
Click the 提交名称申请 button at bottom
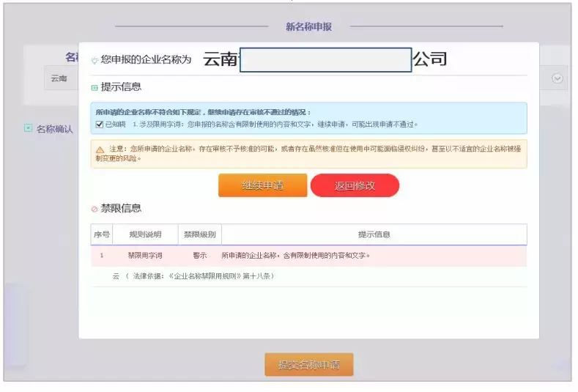point(309,365)
